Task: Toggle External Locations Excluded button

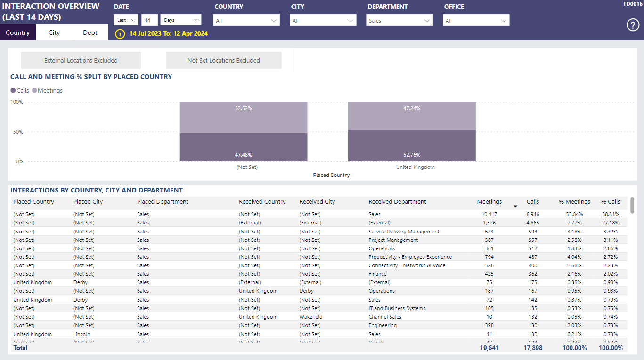Action: click(81, 60)
